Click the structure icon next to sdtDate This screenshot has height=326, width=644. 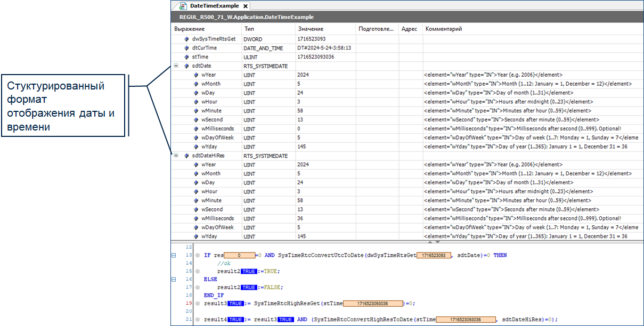point(187,66)
